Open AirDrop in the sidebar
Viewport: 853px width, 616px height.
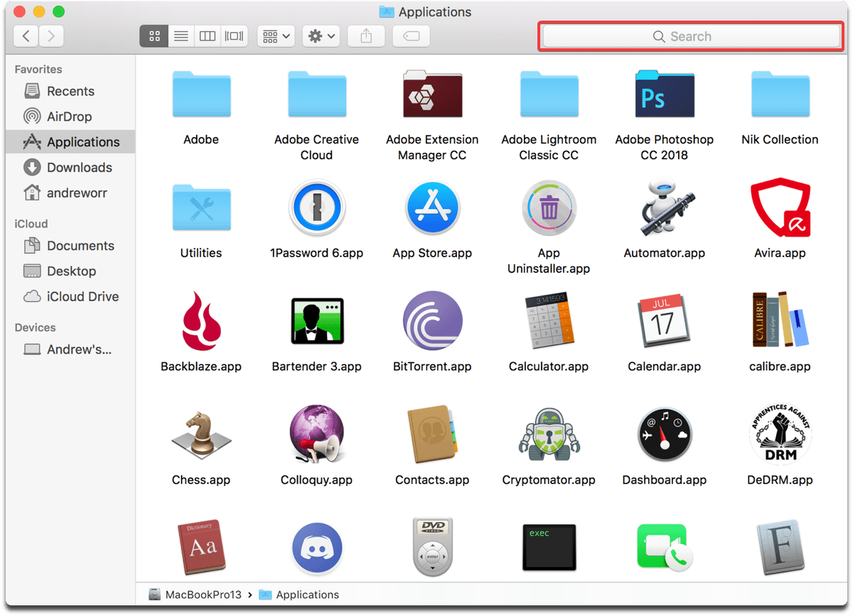click(x=70, y=117)
